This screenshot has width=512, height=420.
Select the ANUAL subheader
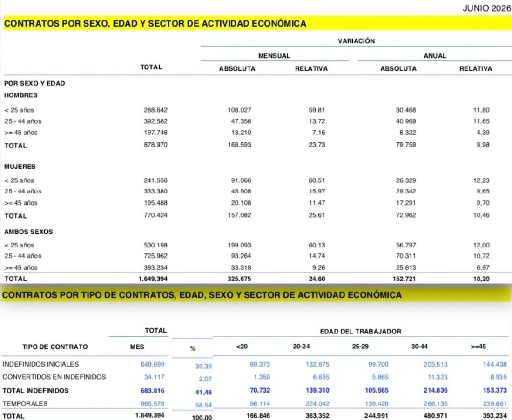tap(435, 56)
